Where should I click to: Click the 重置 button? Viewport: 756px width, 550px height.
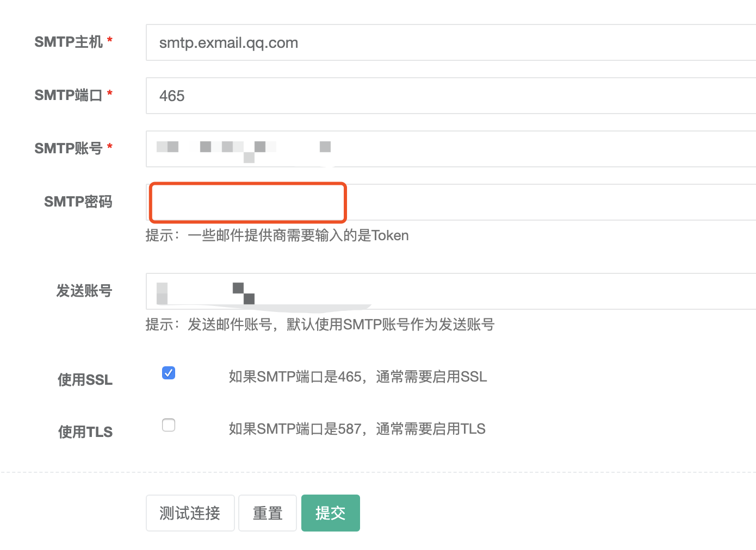[268, 513]
